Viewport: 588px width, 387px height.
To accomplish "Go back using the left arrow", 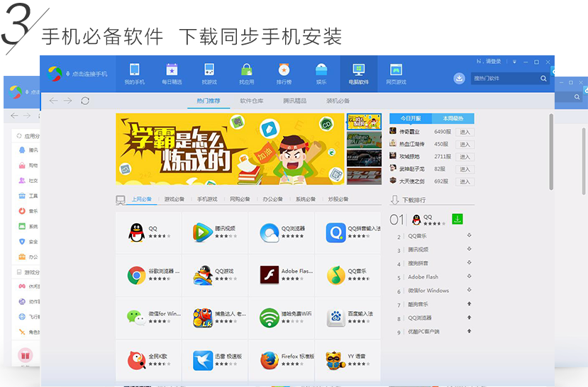I will pos(54,101).
